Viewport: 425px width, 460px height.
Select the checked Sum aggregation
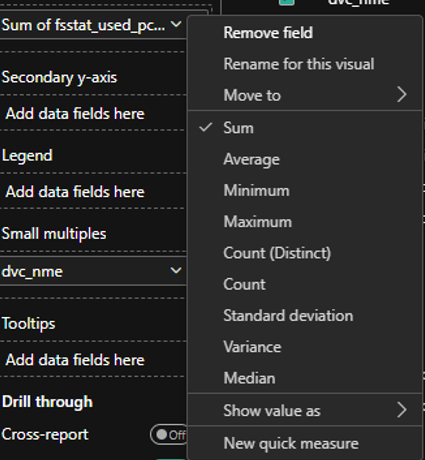[x=238, y=128]
